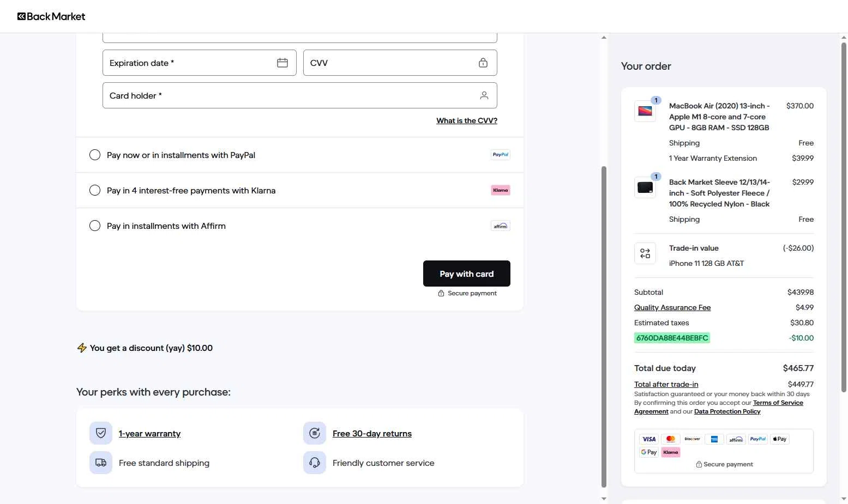
Task: Click the lightning bolt discount icon
Action: tap(82, 348)
